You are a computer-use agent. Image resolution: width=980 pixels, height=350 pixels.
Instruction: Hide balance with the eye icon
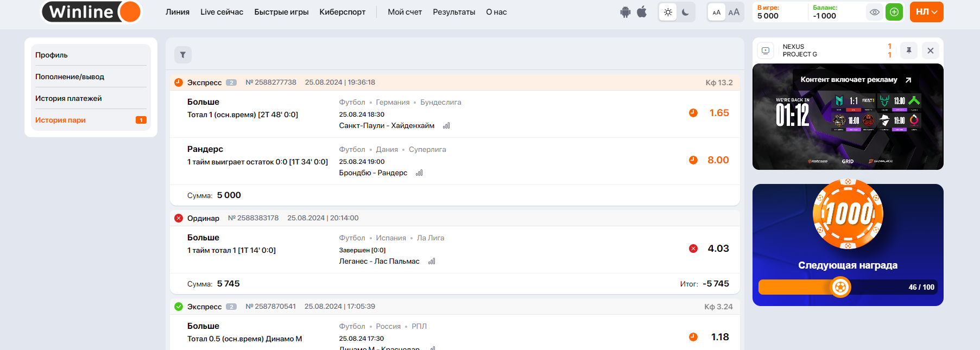(x=874, y=12)
